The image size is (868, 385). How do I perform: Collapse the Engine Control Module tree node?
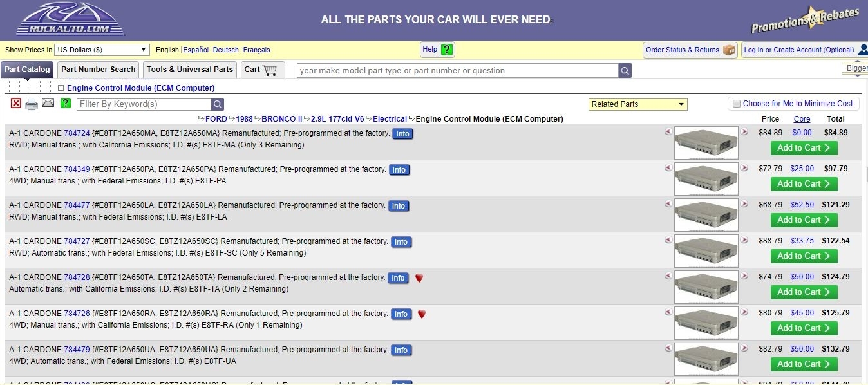(61, 88)
